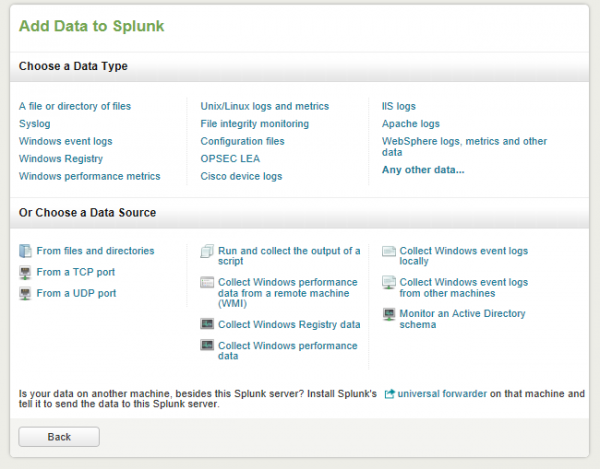600x469 pixels.
Task: Click the script output icon
Action: [x=207, y=251]
